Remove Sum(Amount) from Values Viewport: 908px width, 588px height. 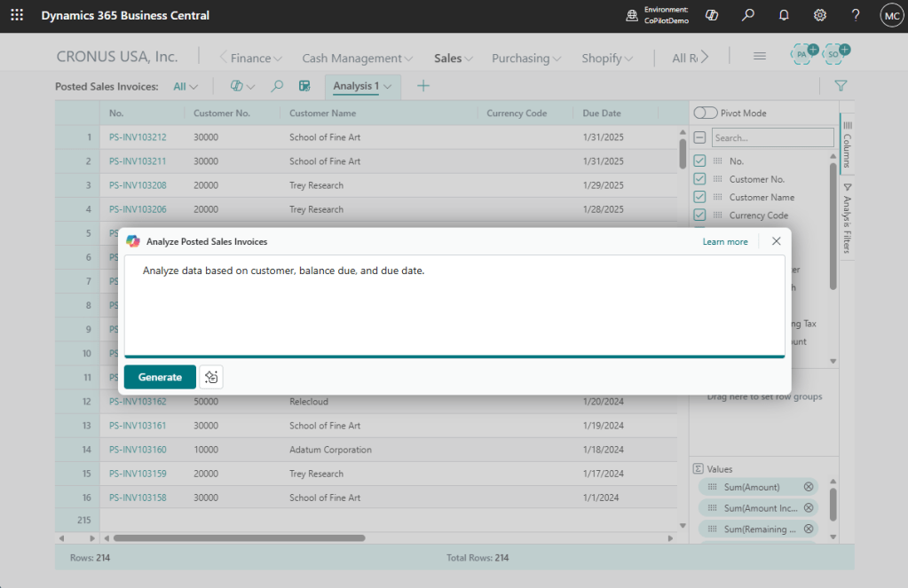[x=808, y=487]
